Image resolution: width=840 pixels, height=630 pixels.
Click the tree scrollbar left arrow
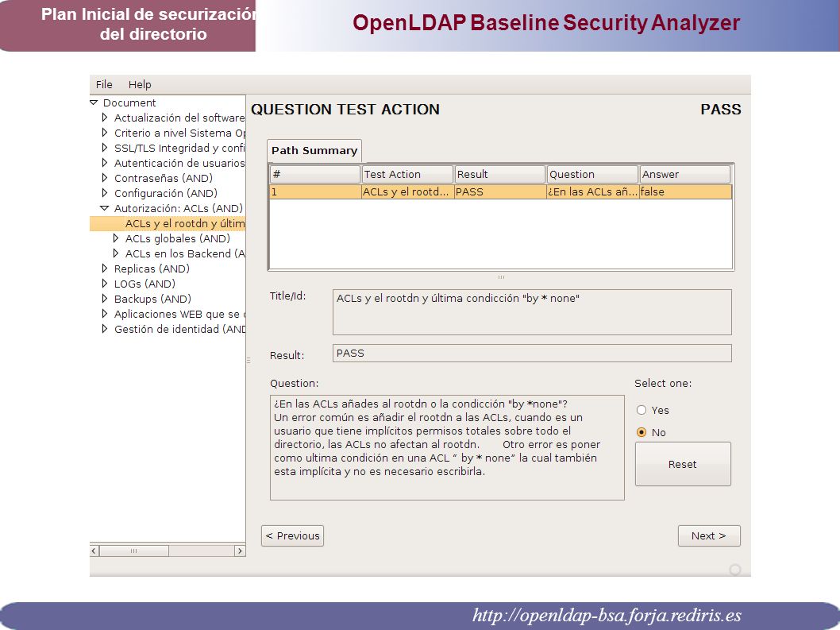94,551
